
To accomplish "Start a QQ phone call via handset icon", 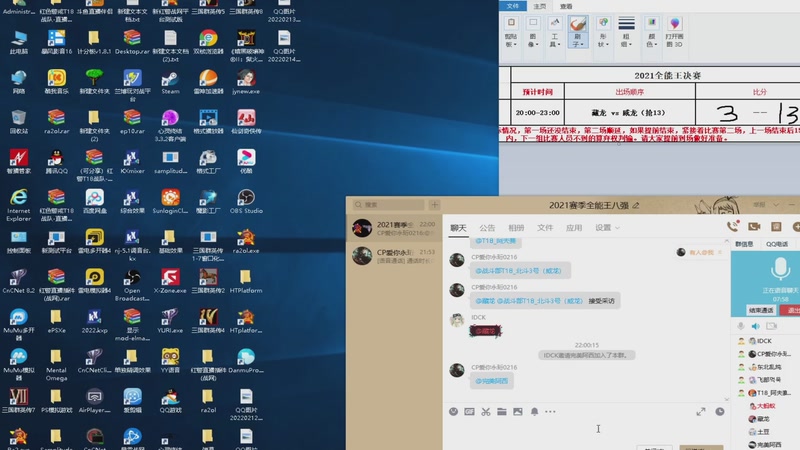I will point(733,226).
